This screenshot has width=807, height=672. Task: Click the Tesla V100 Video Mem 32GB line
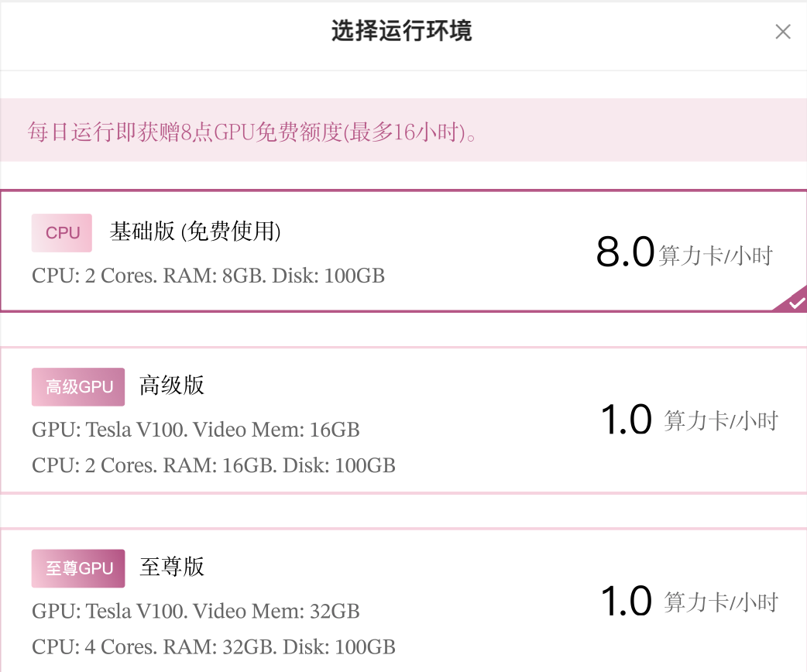point(196,612)
